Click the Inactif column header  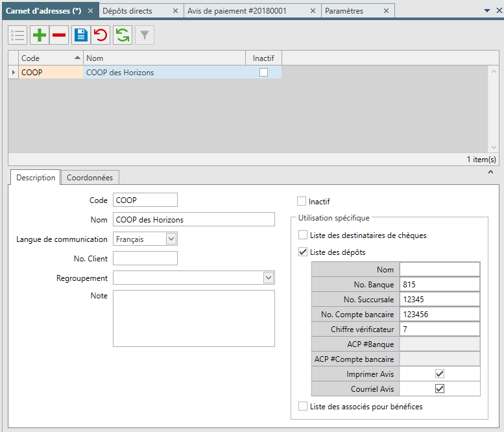[263, 58]
